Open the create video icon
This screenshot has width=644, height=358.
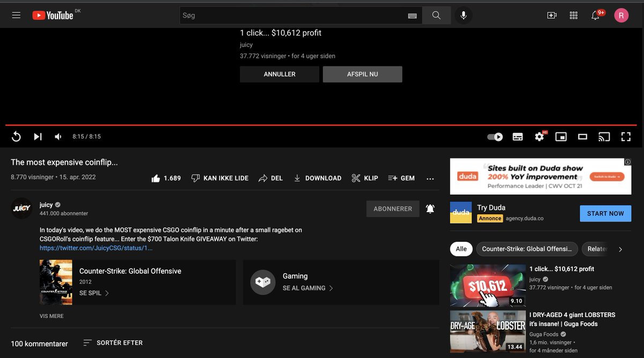click(x=552, y=16)
